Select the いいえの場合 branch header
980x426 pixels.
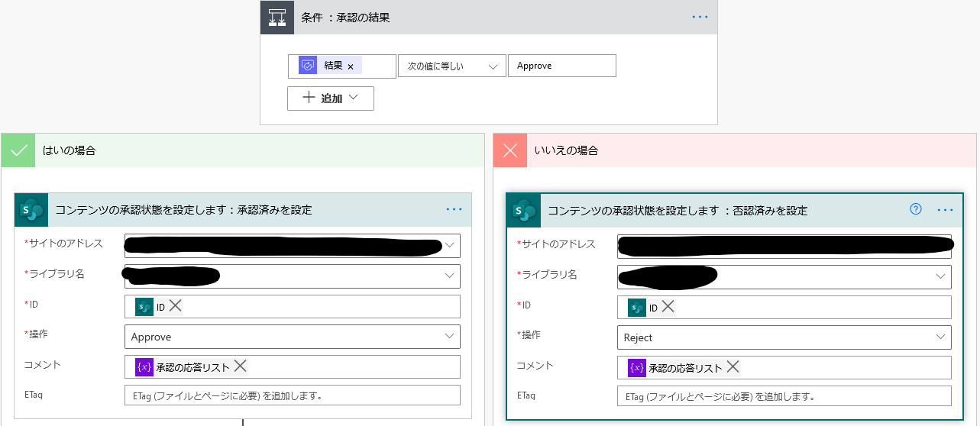pos(735,150)
